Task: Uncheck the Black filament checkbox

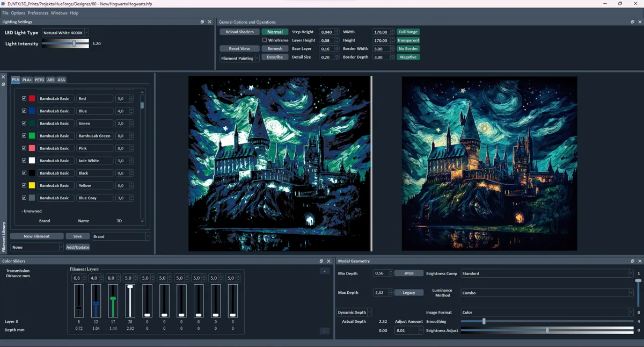Action: pyautogui.click(x=24, y=173)
